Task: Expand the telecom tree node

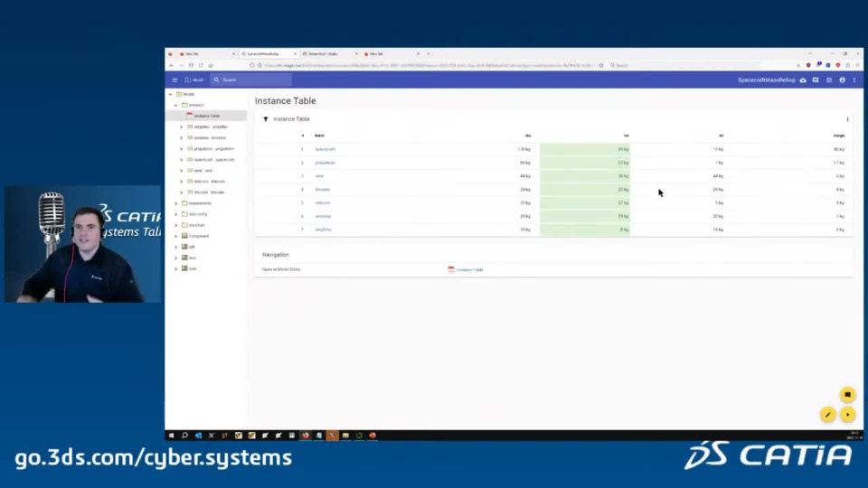Action: [181, 182]
